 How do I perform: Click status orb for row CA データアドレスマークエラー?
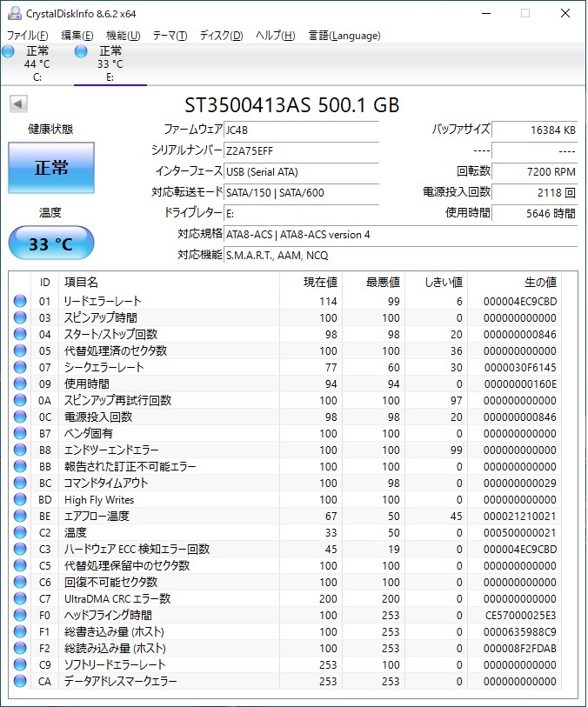[20, 681]
